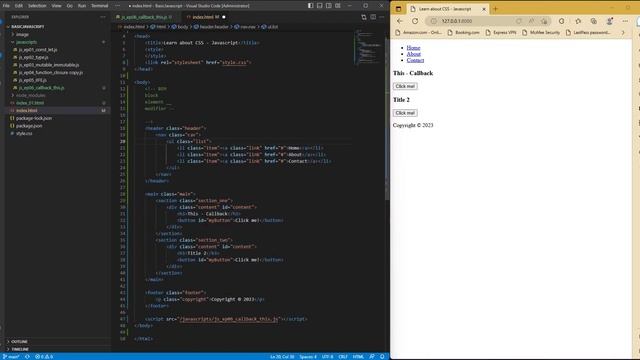Image resolution: width=640 pixels, height=360 pixels.
Task: Open the Go menu
Action: [x=69, y=6]
